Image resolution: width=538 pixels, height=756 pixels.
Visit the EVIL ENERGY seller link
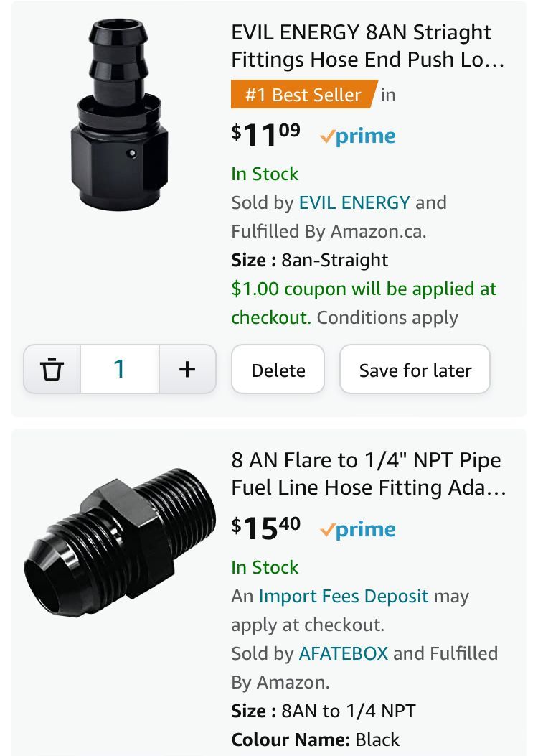(x=354, y=202)
